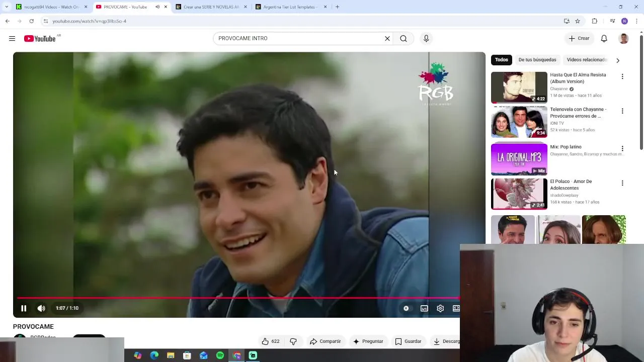Start voice search with the microphone
Image resolution: width=644 pixels, height=362 pixels.
coord(426,39)
